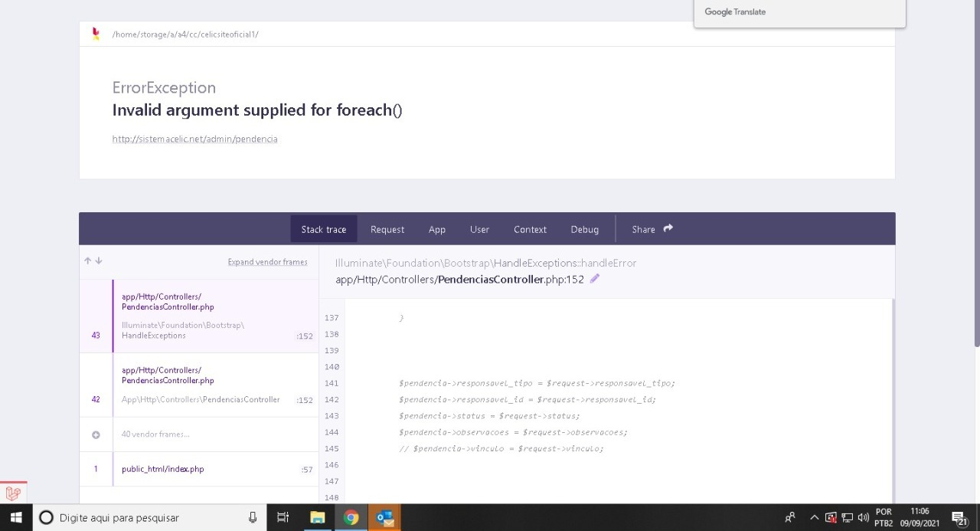
Task: Open File Explorer from the taskbar
Action: point(317,517)
